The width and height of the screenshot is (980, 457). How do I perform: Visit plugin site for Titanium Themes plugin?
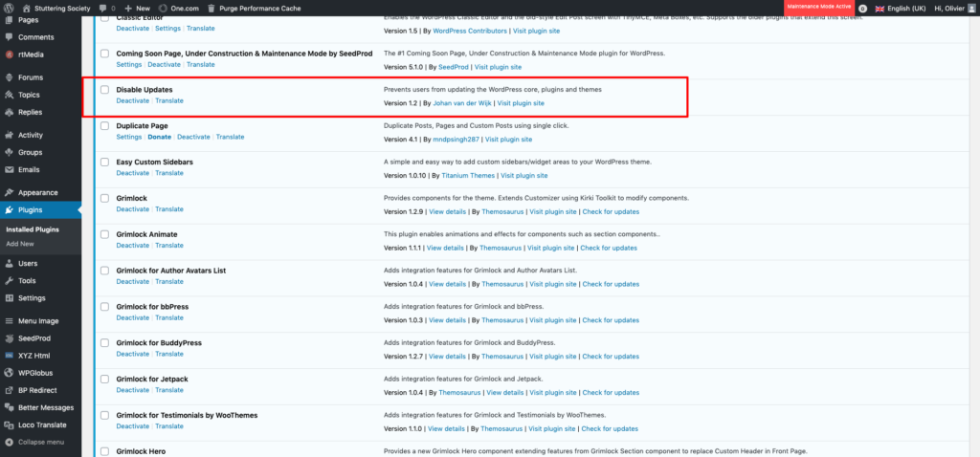(523, 175)
